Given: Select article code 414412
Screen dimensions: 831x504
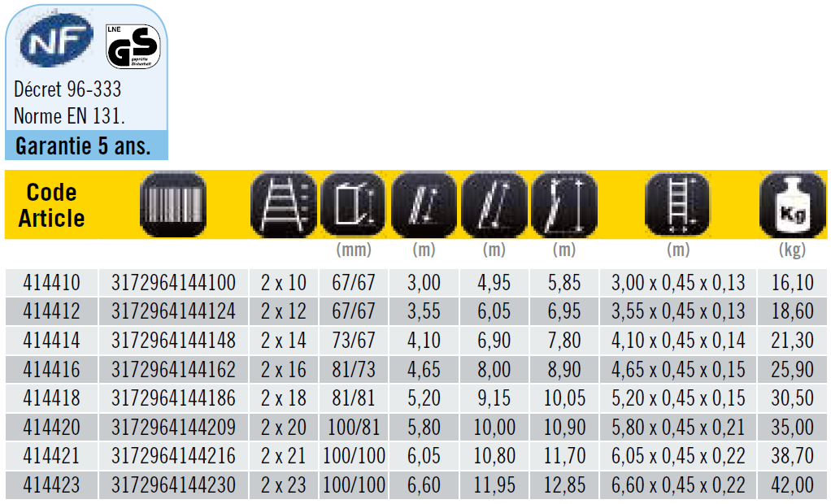Looking at the screenshot, I should [51, 311].
